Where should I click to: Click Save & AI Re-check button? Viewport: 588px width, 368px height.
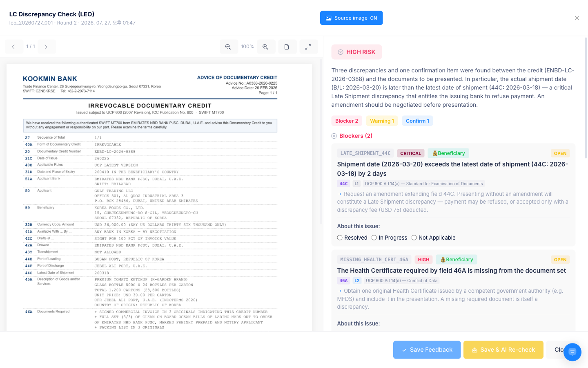click(x=503, y=350)
